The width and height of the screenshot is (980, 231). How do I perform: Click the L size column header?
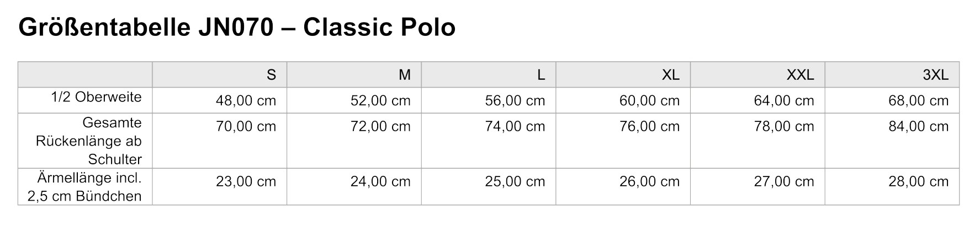point(541,75)
